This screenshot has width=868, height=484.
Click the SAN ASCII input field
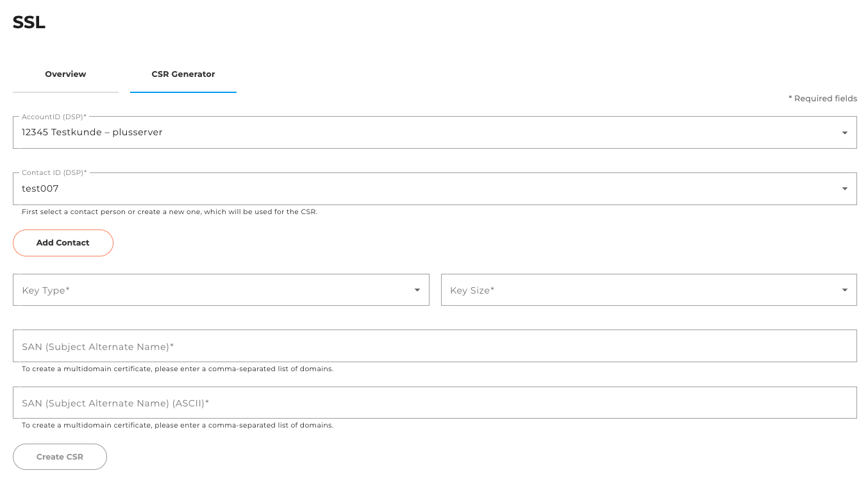click(x=434, y=402)
